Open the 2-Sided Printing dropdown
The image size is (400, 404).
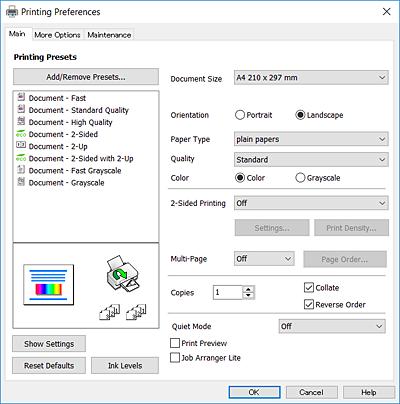click(x=311, y=203)
